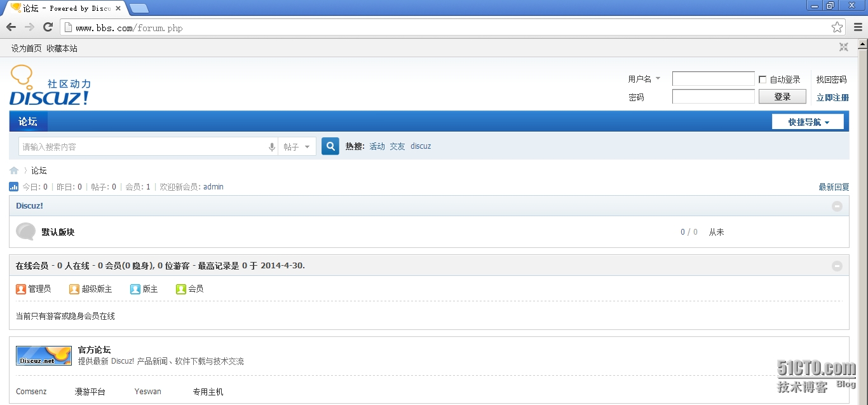Click the 会员 green user icon

pos(181,289)
